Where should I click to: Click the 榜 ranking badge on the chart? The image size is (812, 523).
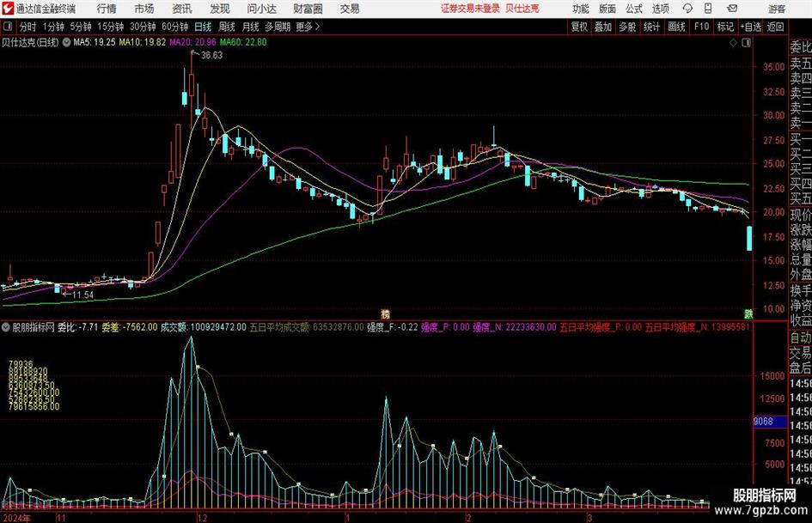385,313
